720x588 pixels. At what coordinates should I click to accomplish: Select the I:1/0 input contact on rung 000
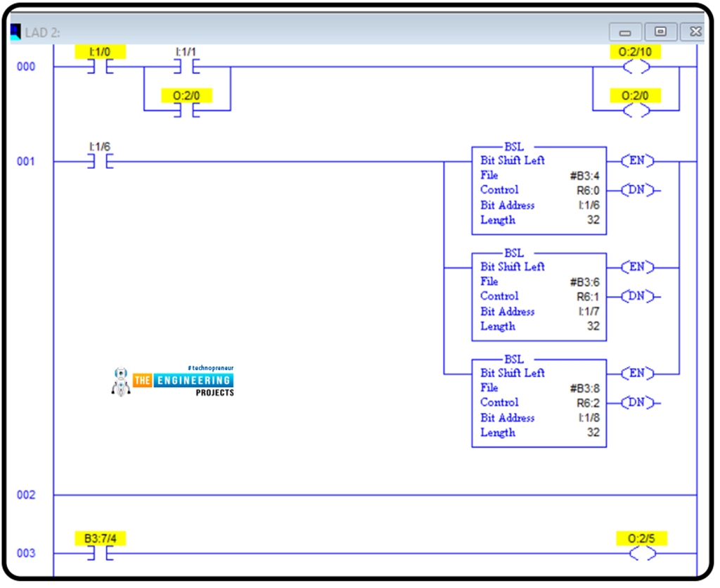tap(101, 66)
